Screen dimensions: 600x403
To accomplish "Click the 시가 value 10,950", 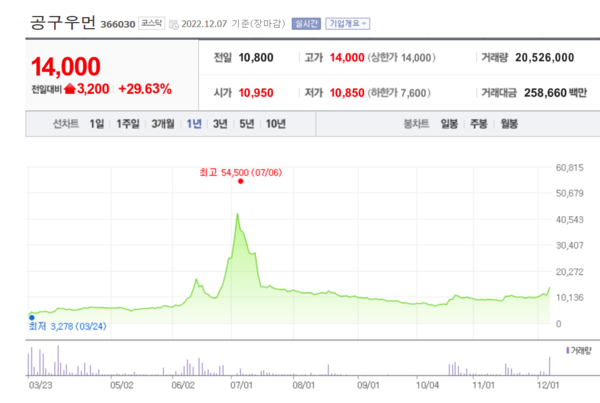I will (x=256, y=93).
